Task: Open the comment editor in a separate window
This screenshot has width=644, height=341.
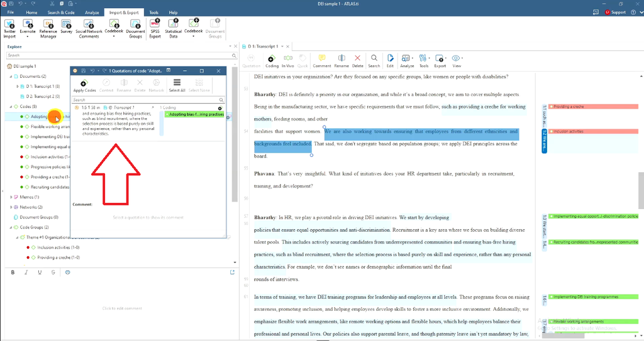Action: pos(232,272)
